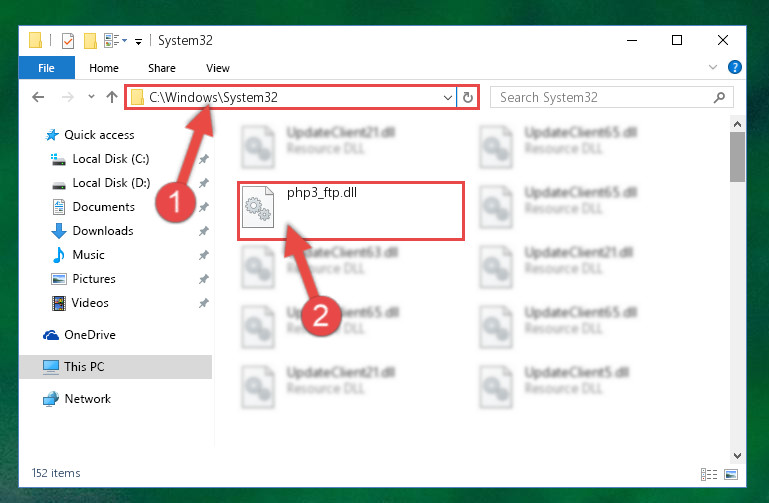
Task: Click the pin icon beside Music
Action: (x=204, y=255)
